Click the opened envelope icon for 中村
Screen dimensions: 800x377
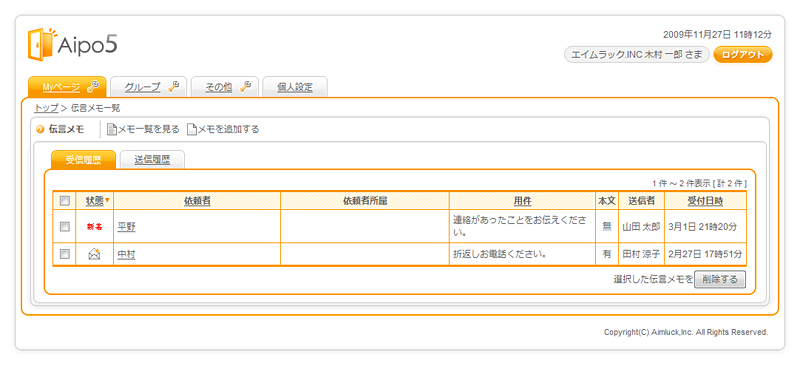click(94, 254)
